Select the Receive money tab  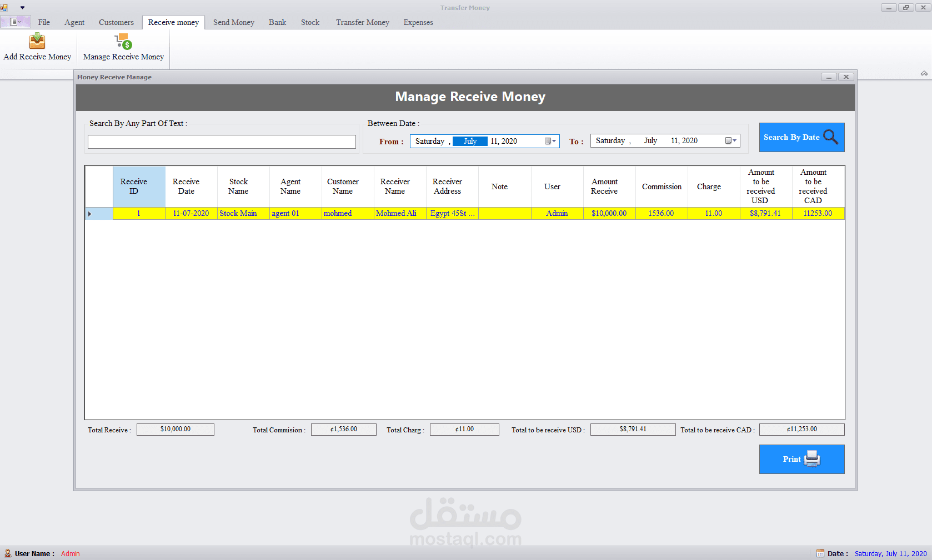pyautogui.click(x=173, y=22)
